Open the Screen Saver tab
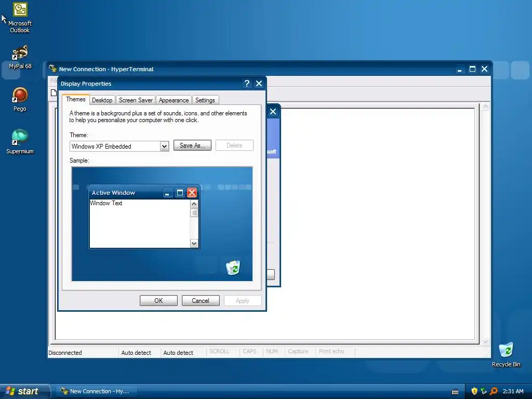This screenshot has height=399, width=532. coord(136,100)
